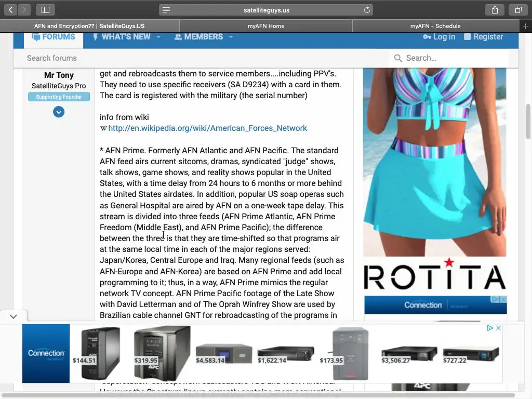
Task: Open the $319.95 APC UPS product
Action: 162,353
